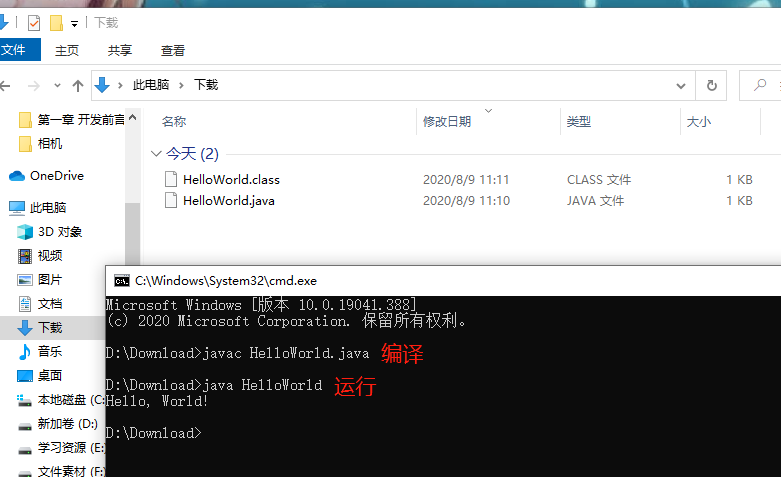Screen dimensions: 781x477
Task: Click the properties checkmark icon in quick access toolbar
Action: pyautogui.click(x=34, y=23)
